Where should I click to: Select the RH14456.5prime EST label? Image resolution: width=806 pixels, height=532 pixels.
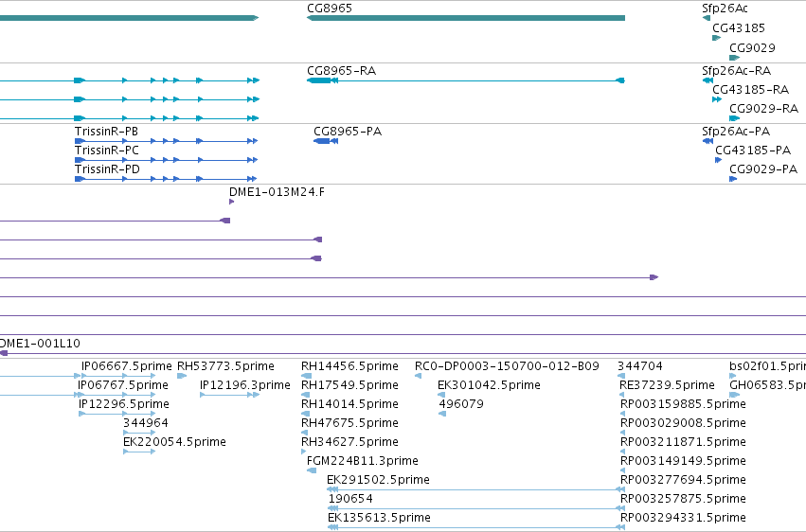click(349, 366)
